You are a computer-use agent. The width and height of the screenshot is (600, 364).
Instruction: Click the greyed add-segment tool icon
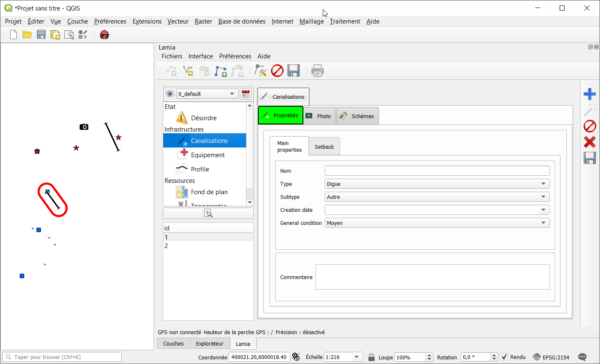click(237, 71)
